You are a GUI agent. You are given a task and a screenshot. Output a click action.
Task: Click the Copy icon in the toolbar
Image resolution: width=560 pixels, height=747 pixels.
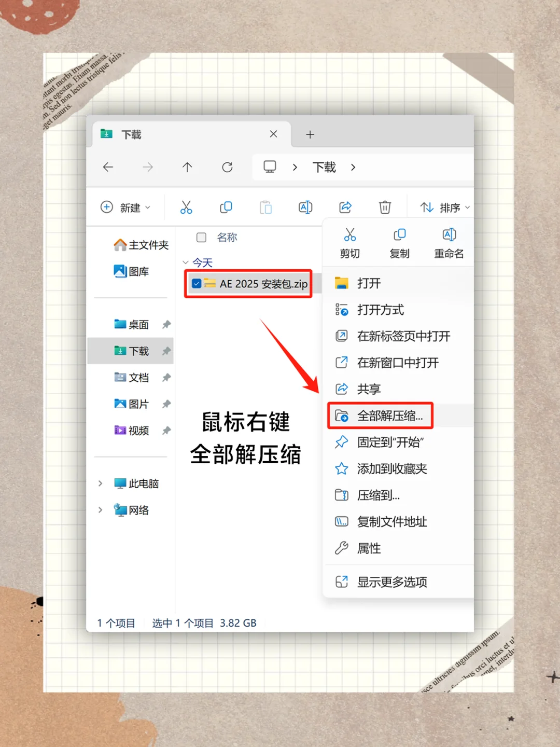coord(226,207)
